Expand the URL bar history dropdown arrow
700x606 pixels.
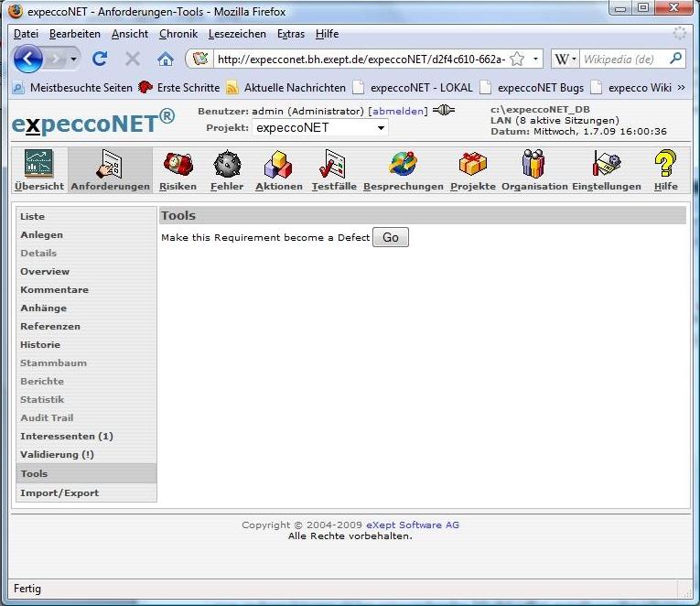click(x=536, y=60)
